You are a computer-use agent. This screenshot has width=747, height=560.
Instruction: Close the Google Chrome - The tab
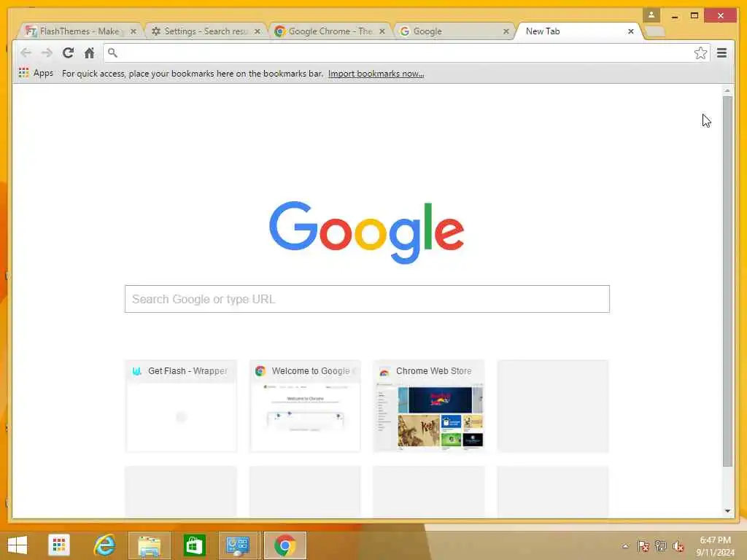coord(382,31)
